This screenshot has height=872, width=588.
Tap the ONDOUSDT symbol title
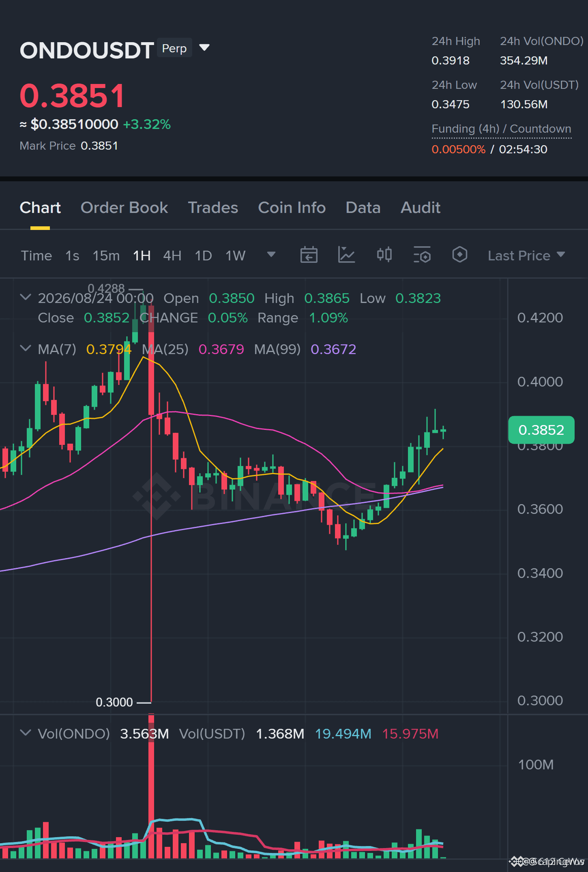click(x=87, y=50)
